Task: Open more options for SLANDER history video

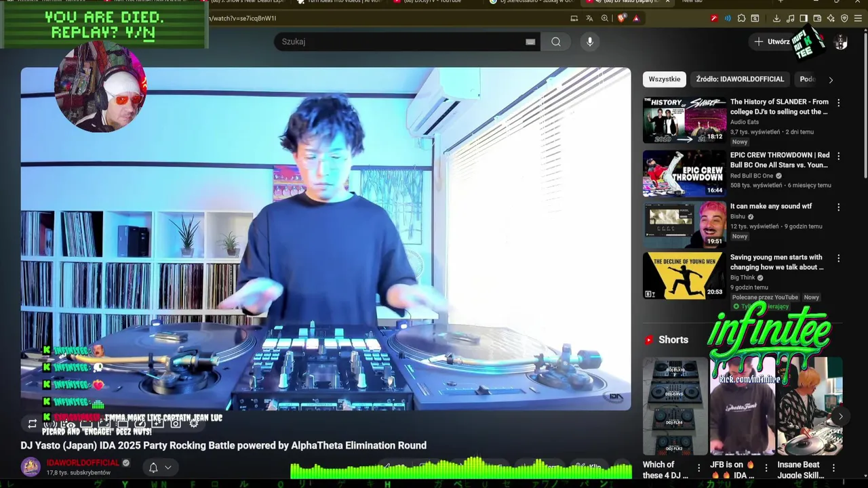Action: [x=838, y=102]
